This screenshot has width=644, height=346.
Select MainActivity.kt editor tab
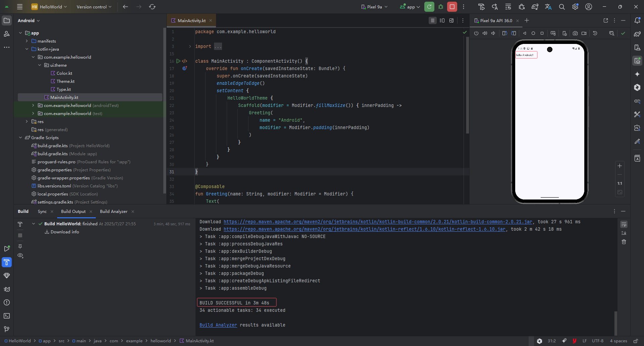pyautogui.click(x=192, y=20)
